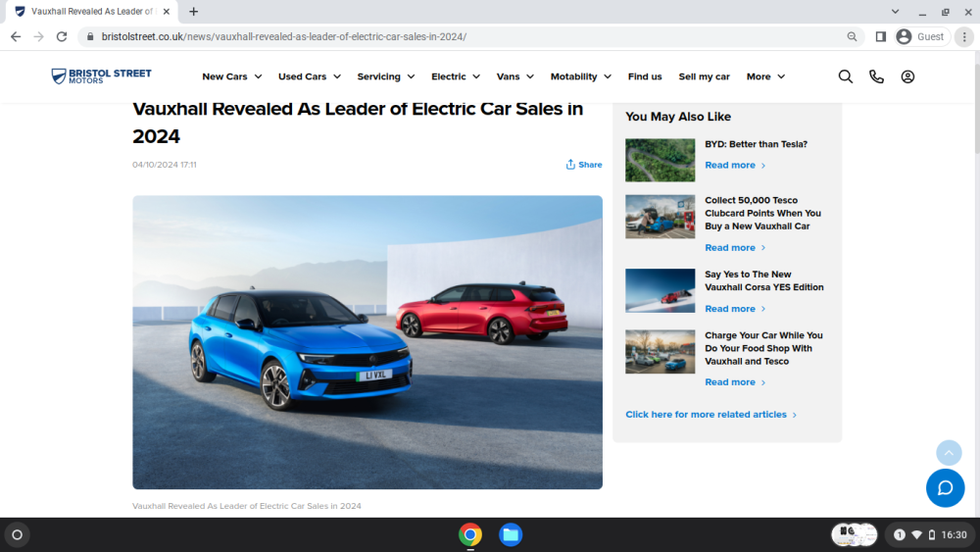Open the tab search chevron in title bar
This screenshot has height=552, width=980.
895,11
